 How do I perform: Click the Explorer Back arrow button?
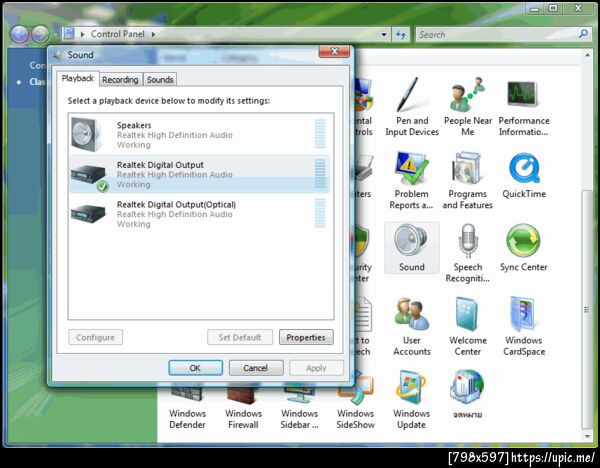(20, 34)
